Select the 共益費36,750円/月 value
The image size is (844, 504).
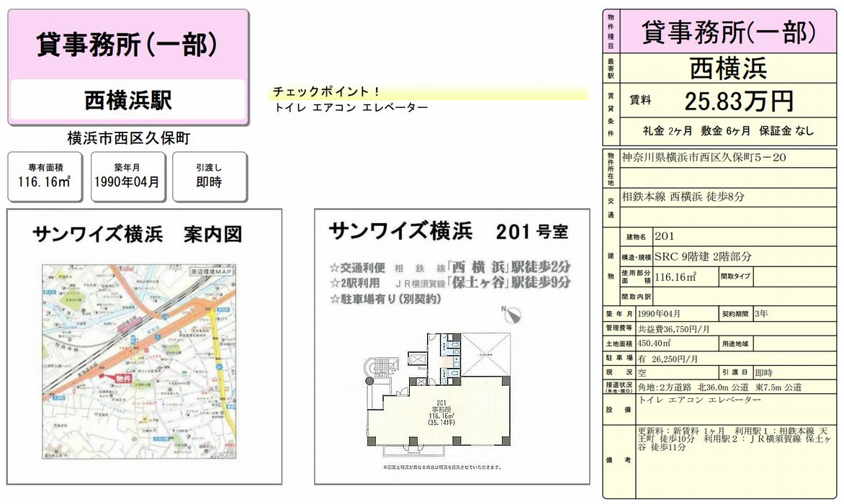point(674,328)
